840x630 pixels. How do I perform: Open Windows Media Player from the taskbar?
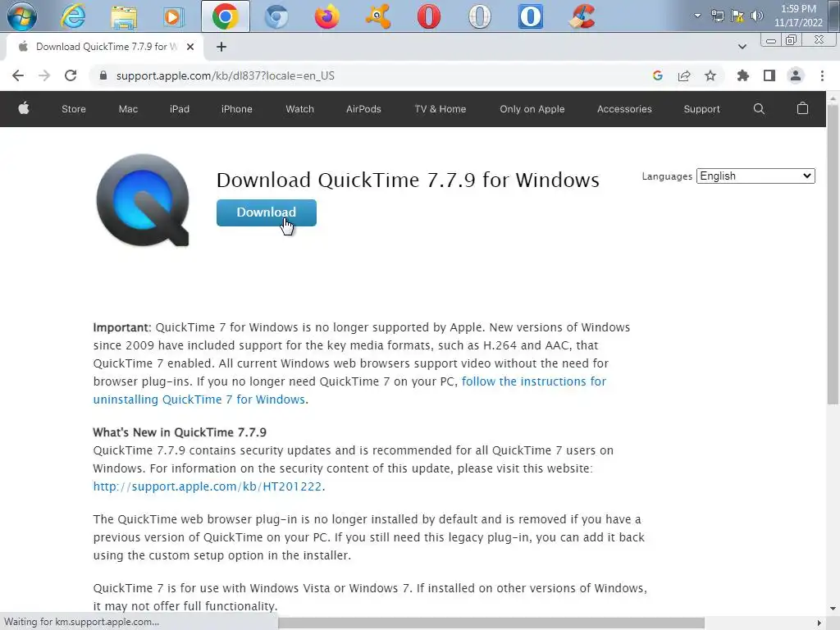(174, 16)
